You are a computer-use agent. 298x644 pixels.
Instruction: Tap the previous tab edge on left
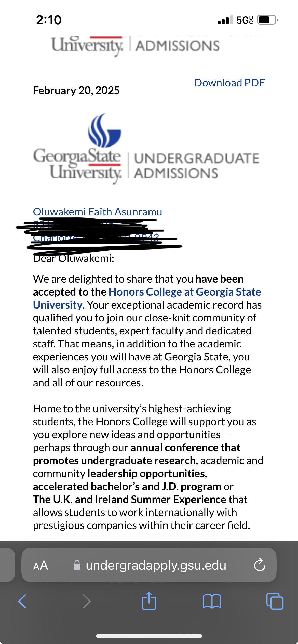pyautogui.click(x=7, y=565)
